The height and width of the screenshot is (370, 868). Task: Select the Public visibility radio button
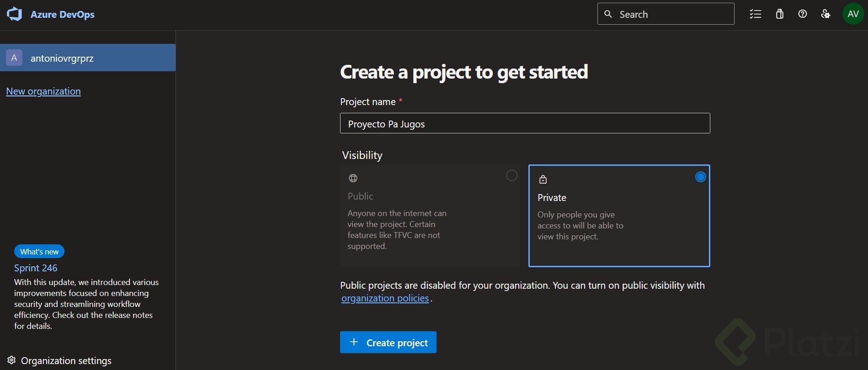tap(511, 175)
